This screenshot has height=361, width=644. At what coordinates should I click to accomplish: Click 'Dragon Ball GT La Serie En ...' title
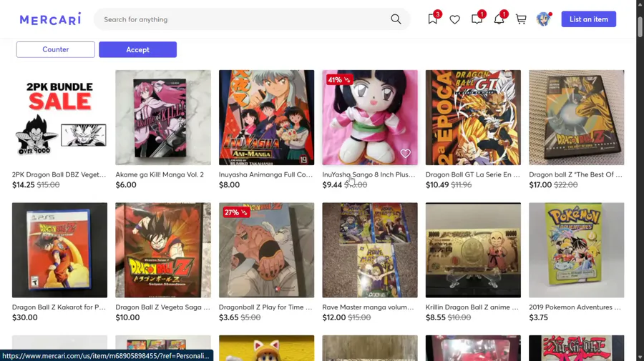472,174
